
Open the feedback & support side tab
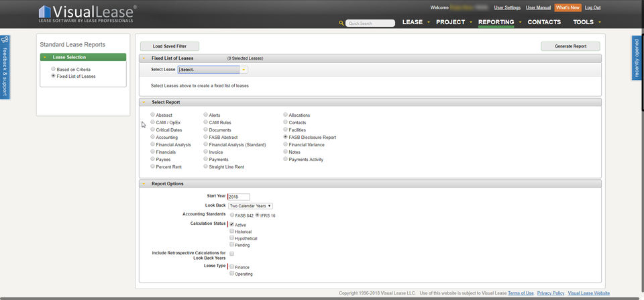point(5,67)
